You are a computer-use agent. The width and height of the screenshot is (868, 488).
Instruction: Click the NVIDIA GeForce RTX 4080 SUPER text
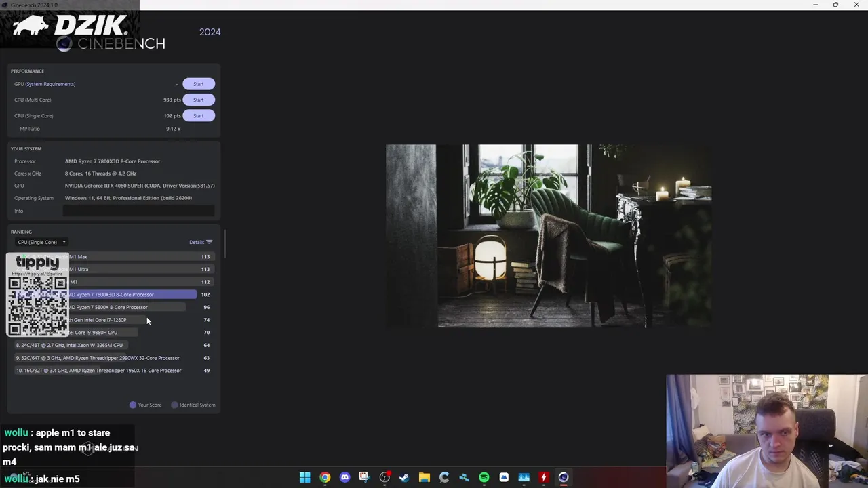(140, 186)
